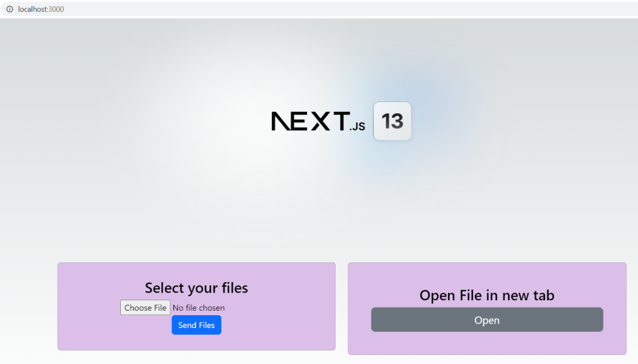Click the 13 version badge

coord(393,121)
